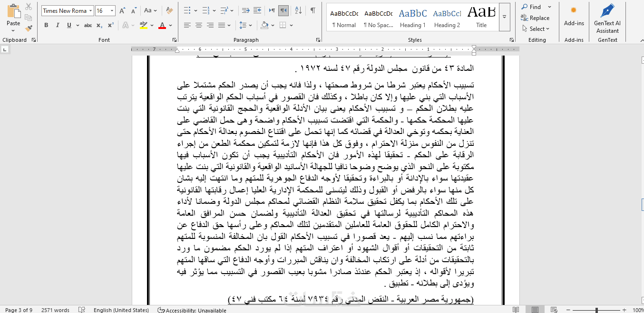Open shading paint bucket color
The height and width of the screenshot is (313, 644).
(265, 25)
